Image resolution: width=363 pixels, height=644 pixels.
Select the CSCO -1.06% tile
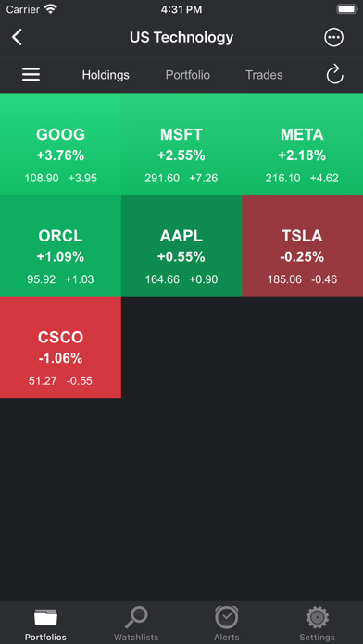coord(60,347)
